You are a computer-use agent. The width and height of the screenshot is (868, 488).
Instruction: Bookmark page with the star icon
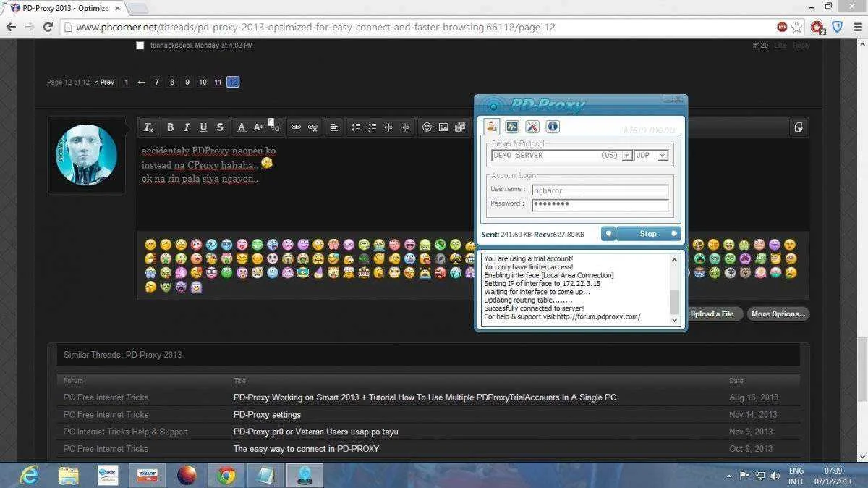point(797,28)
